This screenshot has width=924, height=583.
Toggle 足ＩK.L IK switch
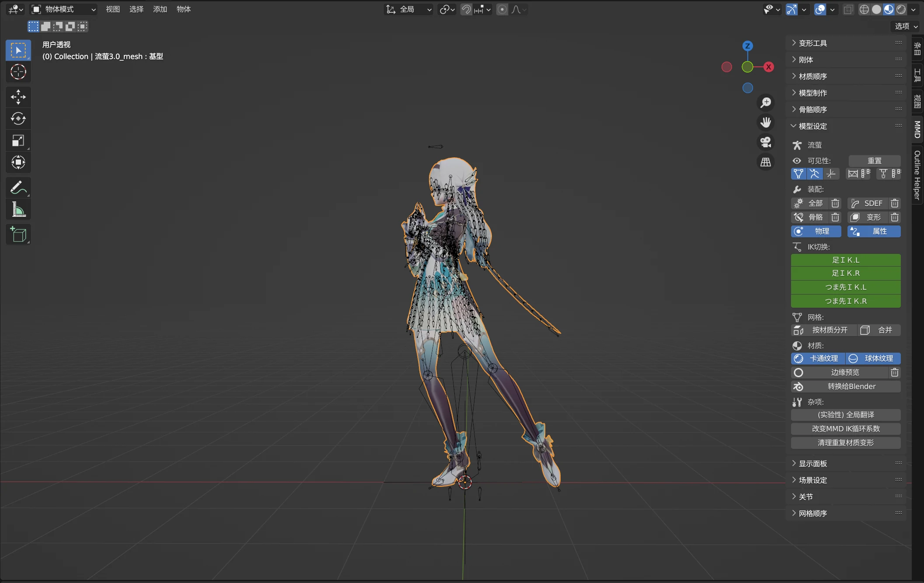pos(845,260)
